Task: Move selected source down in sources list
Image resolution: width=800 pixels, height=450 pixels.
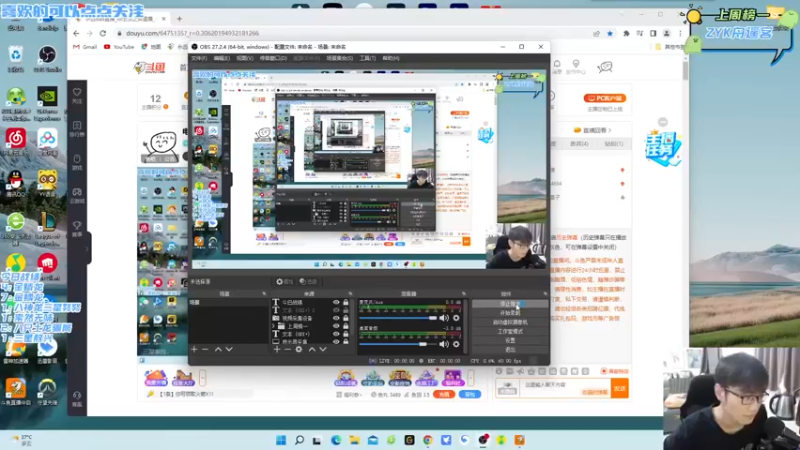Action: (x=323, y=349)
